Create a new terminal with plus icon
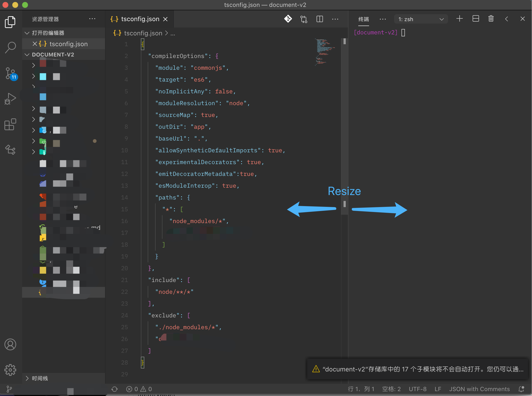532x396 pixels. tap(459, 19)
